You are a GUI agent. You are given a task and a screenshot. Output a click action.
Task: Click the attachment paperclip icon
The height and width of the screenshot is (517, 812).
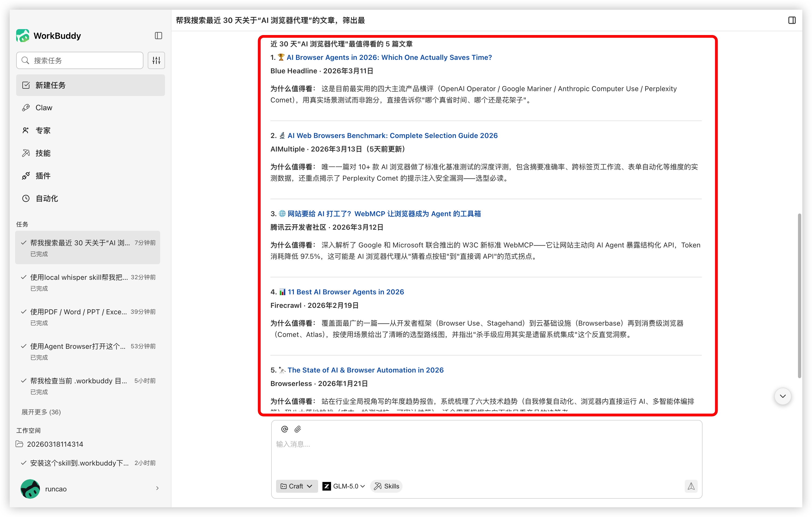point(297,429)
